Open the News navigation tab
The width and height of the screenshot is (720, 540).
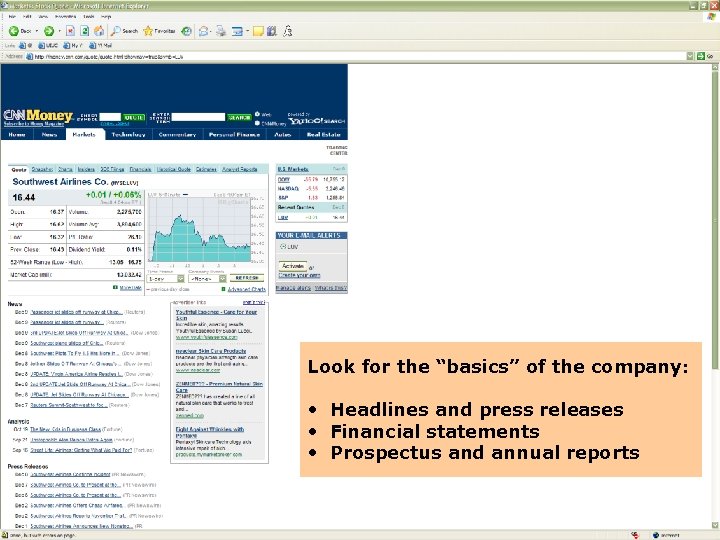coord(49,135)
